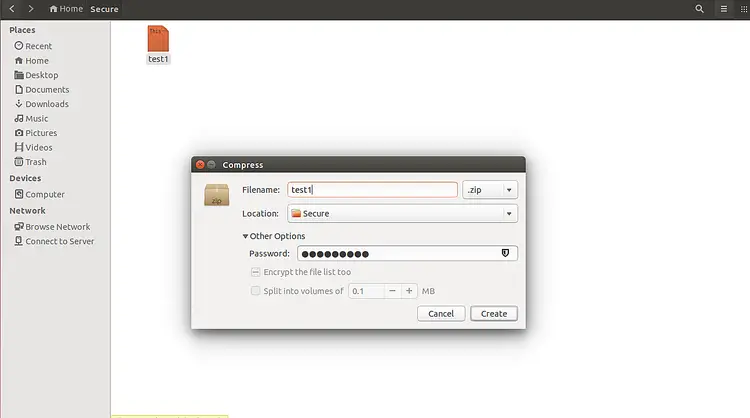Open Documents folder in sidebar
The height and width of the screenshot is (418, 750).
click(42, 89)
